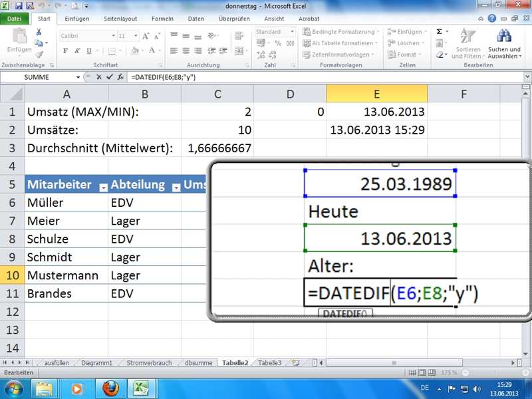Open the insert function fx dialog
The width and height of the screenshot is (532, 399).
coord(120,77)
